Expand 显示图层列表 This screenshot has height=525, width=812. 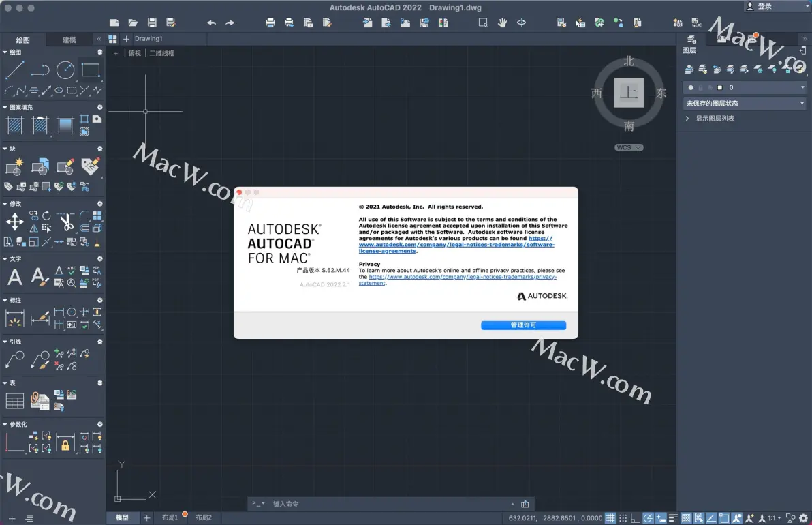click(688, 118)
